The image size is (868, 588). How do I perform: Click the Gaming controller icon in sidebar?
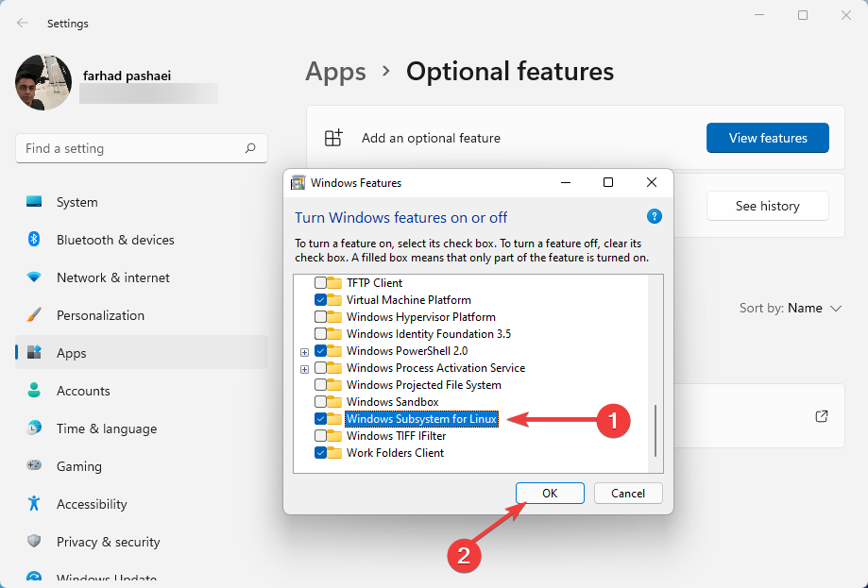[35, 466]
